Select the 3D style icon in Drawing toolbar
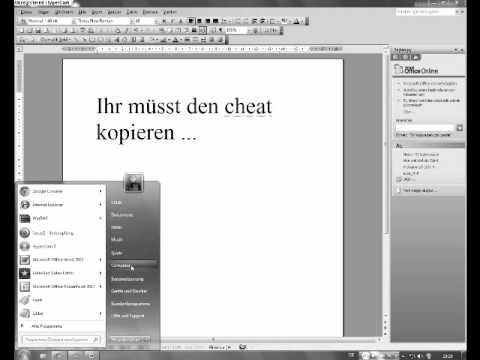 (x=221, y=40)
